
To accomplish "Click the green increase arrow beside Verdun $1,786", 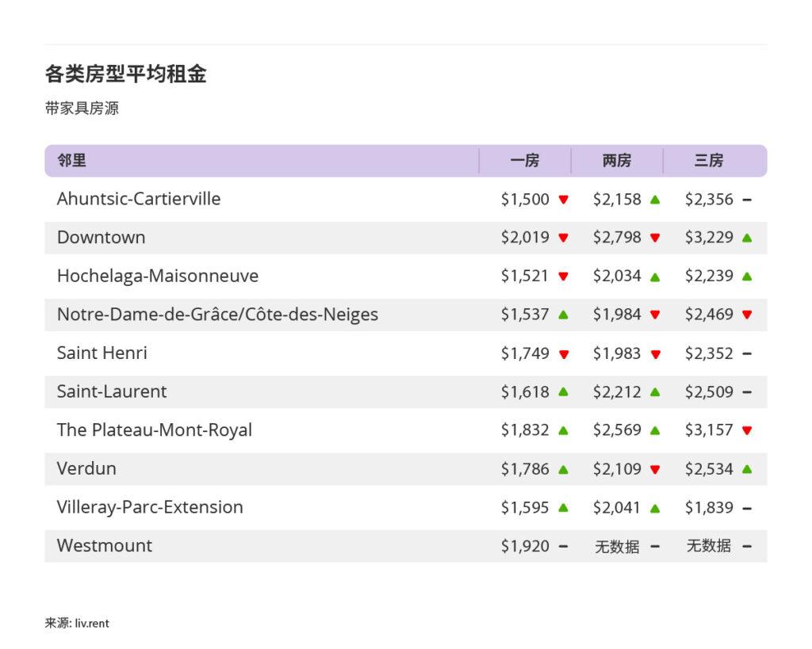I will pos(563,469).
